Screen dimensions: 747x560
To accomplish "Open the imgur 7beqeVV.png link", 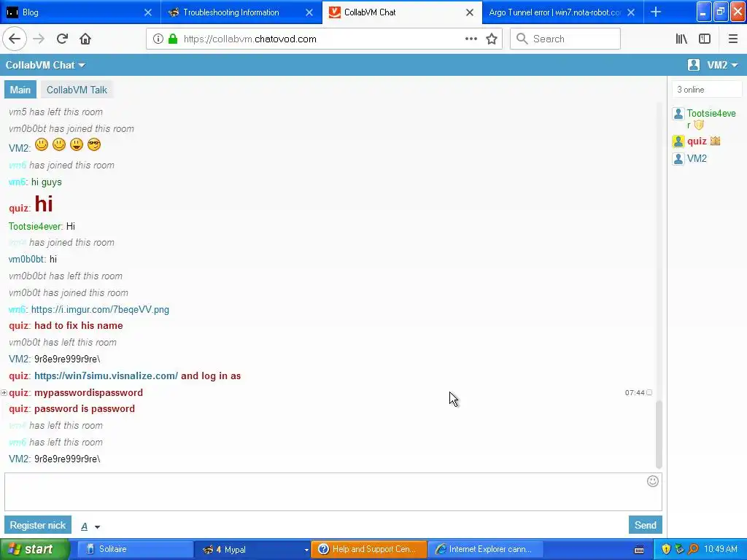I will coord(100,309).
